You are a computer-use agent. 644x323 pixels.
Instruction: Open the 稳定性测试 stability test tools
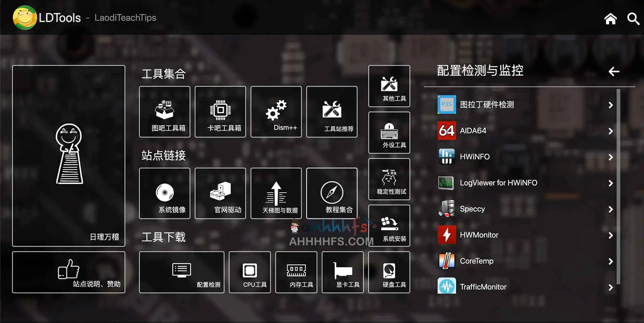[x=389, y=179]
